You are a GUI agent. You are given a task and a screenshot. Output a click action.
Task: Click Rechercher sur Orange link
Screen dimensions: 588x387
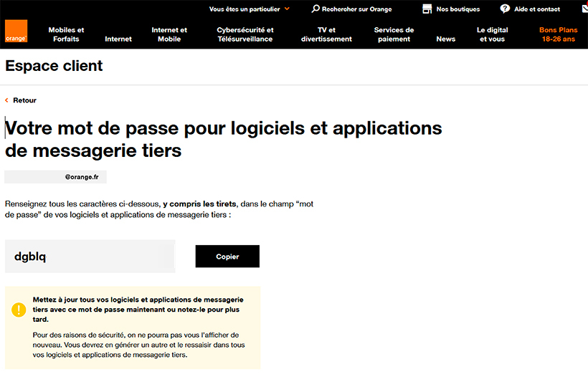tap(356, 9)
